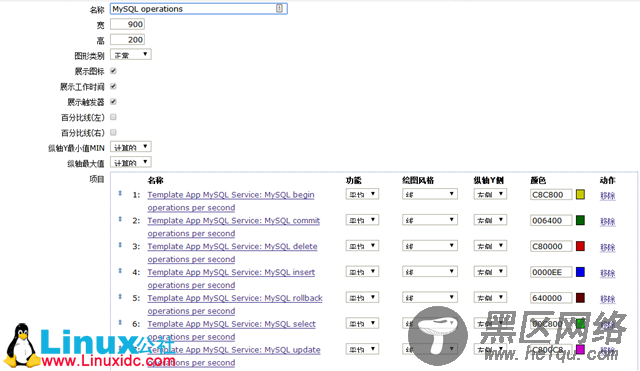Open the 纵轴Y侧 dropdown for MySQL begin row
Screen dimensions: 640x371
[x=490, y=194]
